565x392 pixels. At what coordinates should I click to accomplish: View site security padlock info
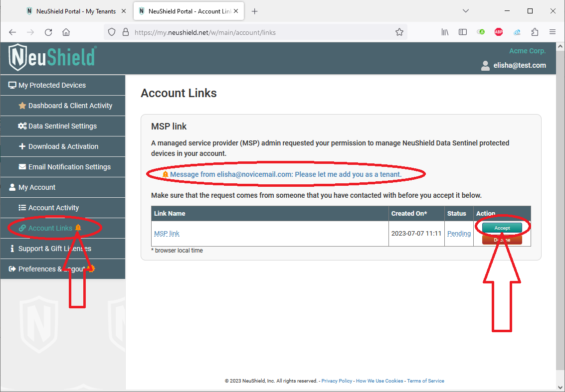(125, 32)
